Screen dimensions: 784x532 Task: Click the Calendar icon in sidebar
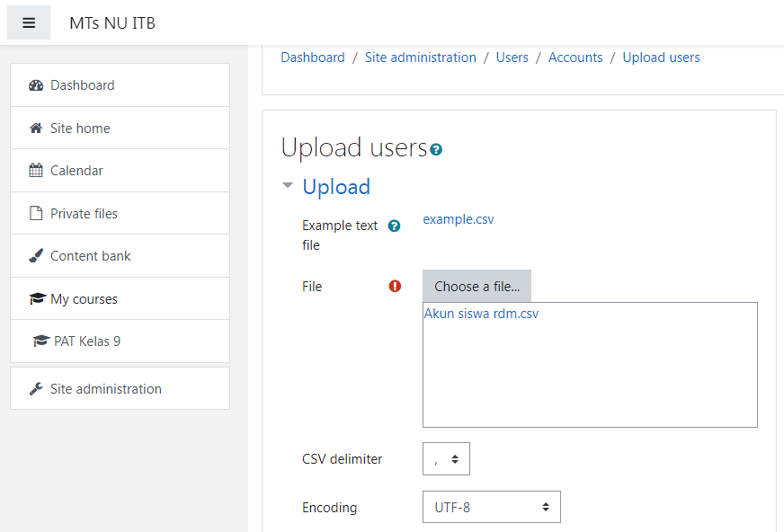tap(36, 171)
